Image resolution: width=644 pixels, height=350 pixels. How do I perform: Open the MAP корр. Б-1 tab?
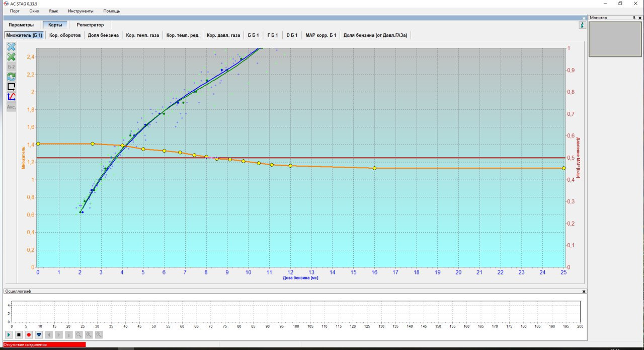pos(320,35)
